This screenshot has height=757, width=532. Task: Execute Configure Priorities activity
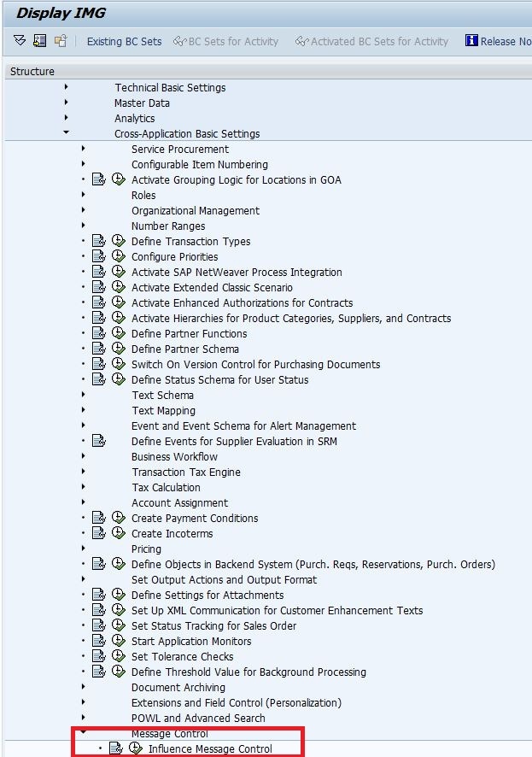[x=119, y=255]
